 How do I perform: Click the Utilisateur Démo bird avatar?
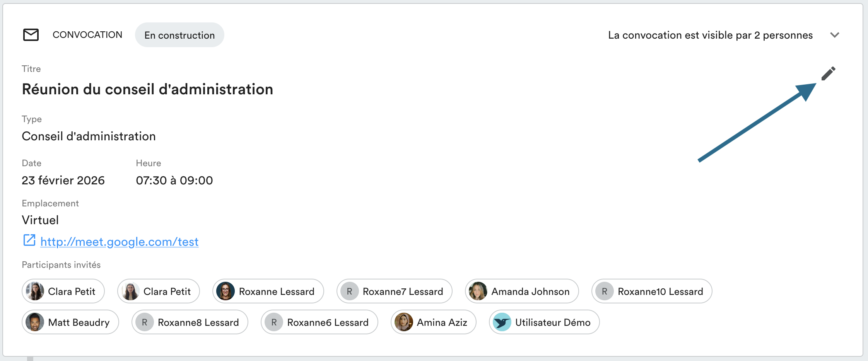point(502,322)
